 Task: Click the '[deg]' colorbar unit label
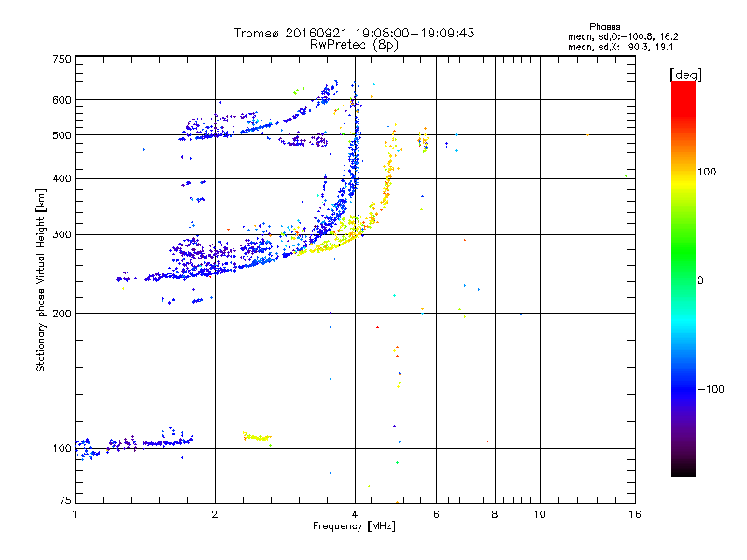(x=685, y=75)
